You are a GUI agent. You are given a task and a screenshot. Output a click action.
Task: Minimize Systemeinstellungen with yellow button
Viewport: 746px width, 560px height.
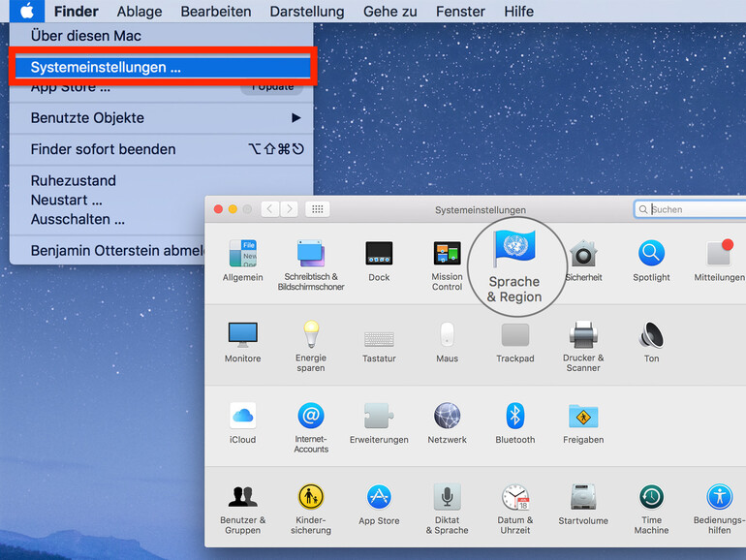pyautogui.click(x=233, y=209)
